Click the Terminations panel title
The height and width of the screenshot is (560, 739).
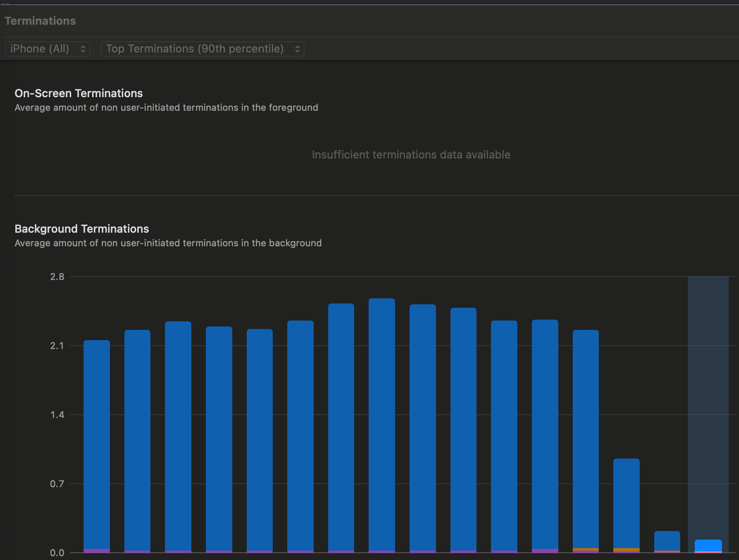coord(40,21)
